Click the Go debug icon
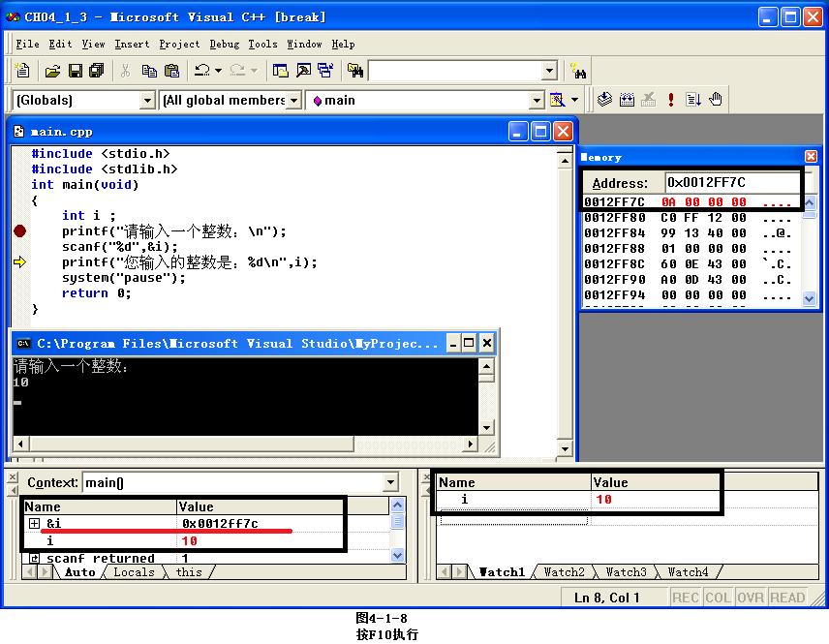The width and height of the screenshot is (829, 644). [693, 99]
